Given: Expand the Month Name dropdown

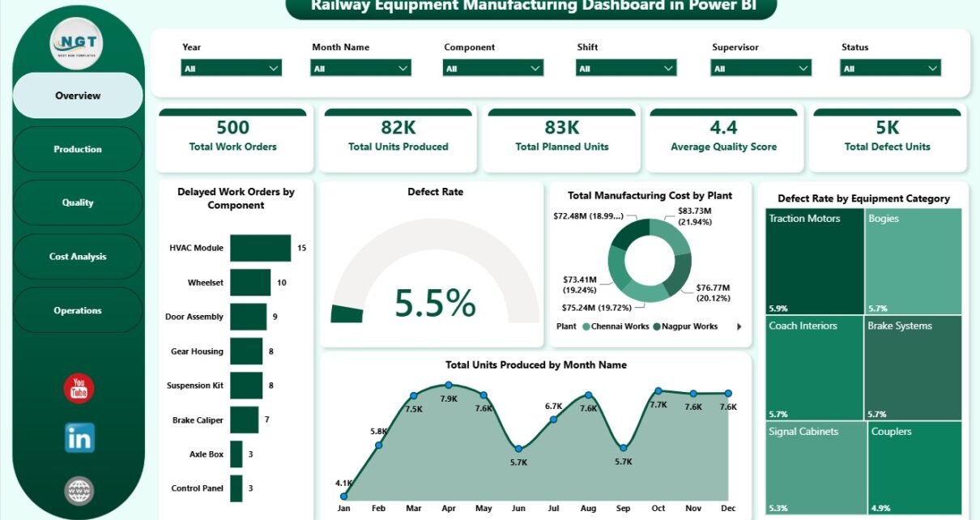Looking at the screenshot, I should point(360,68).
